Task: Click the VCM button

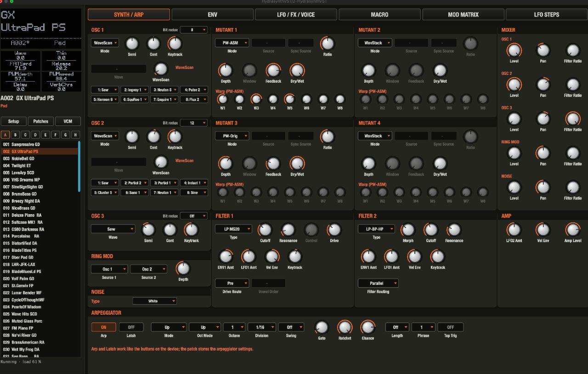Action: click(x=68, y=121)
